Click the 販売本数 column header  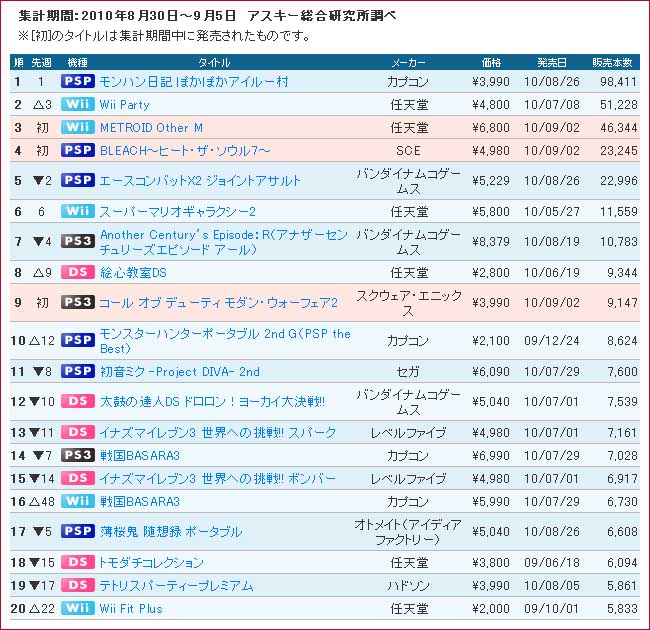click(x=612, y=63)
